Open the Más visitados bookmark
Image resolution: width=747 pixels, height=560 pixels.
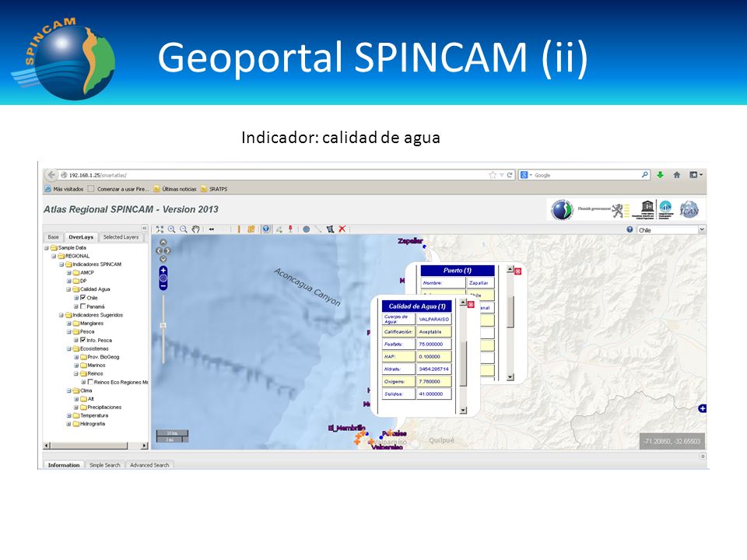65,189
